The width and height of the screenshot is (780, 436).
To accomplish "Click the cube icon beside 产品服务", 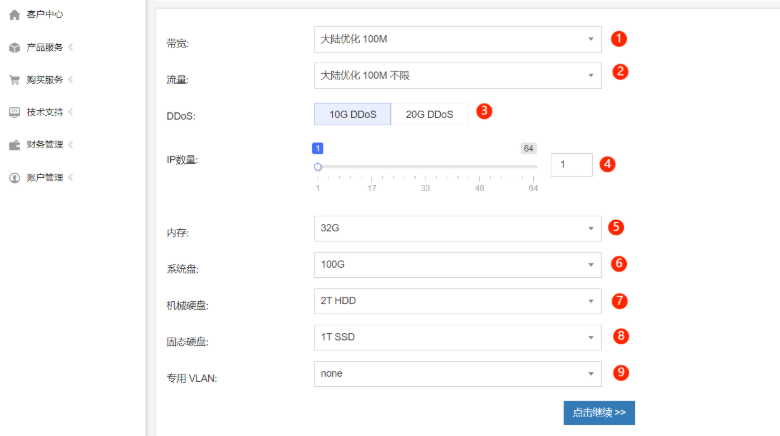I will pyautogui.click(x=14, y=47).
